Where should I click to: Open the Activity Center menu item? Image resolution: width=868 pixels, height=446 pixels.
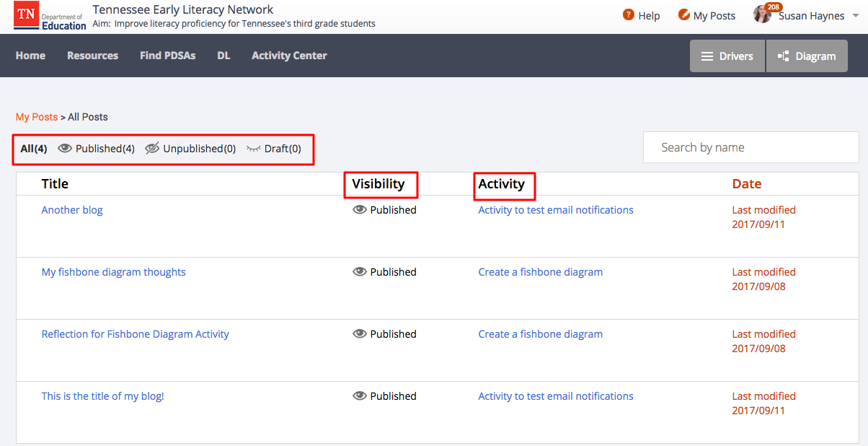click(x=289, y=56)
